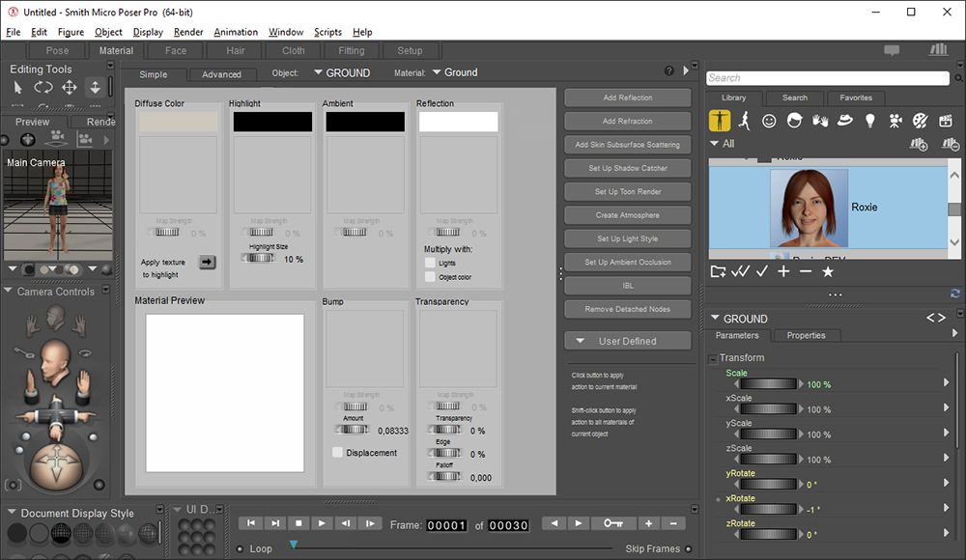
Task: Click the keyframe key icon button
Action: coord(613,523)
